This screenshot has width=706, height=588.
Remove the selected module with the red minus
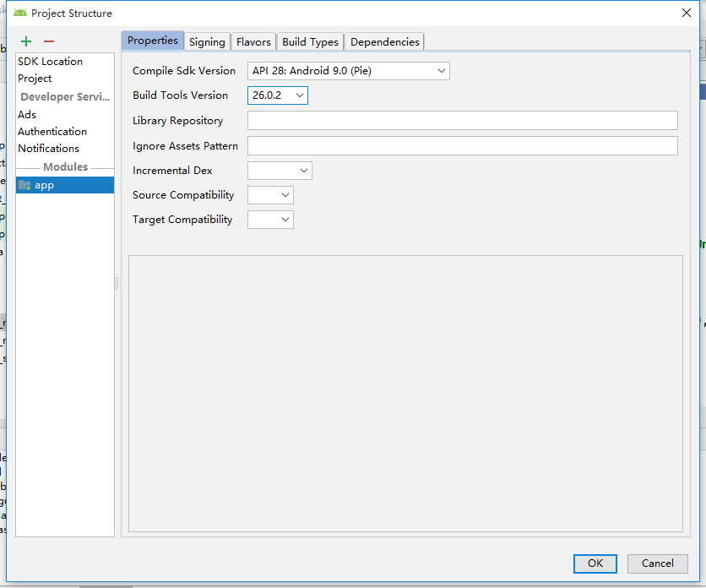pos(49,41)
